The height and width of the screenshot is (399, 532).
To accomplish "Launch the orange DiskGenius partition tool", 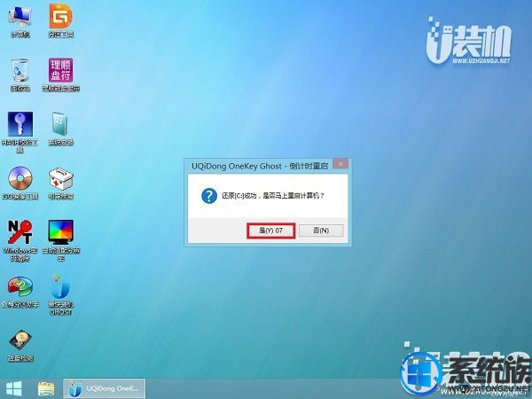I will (x=60, y=20).
